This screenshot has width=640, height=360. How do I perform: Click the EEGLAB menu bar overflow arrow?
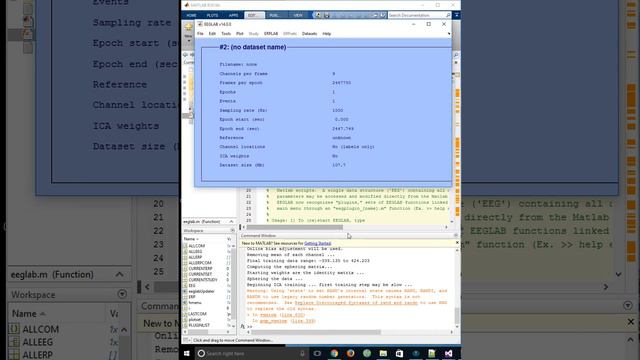(x=449, y=34)
